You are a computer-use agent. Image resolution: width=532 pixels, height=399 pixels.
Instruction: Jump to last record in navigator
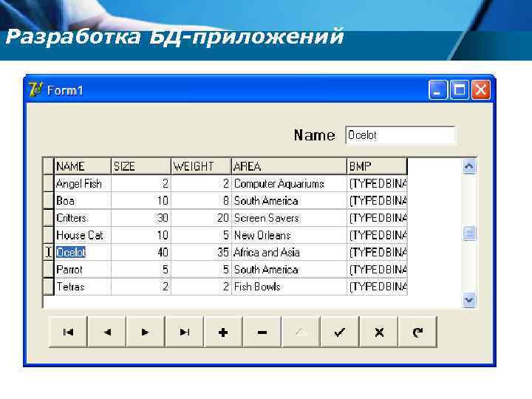click(185, 332)
